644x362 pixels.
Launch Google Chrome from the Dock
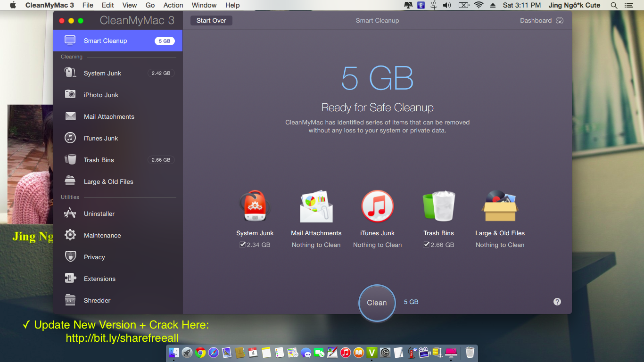point(201,352)
